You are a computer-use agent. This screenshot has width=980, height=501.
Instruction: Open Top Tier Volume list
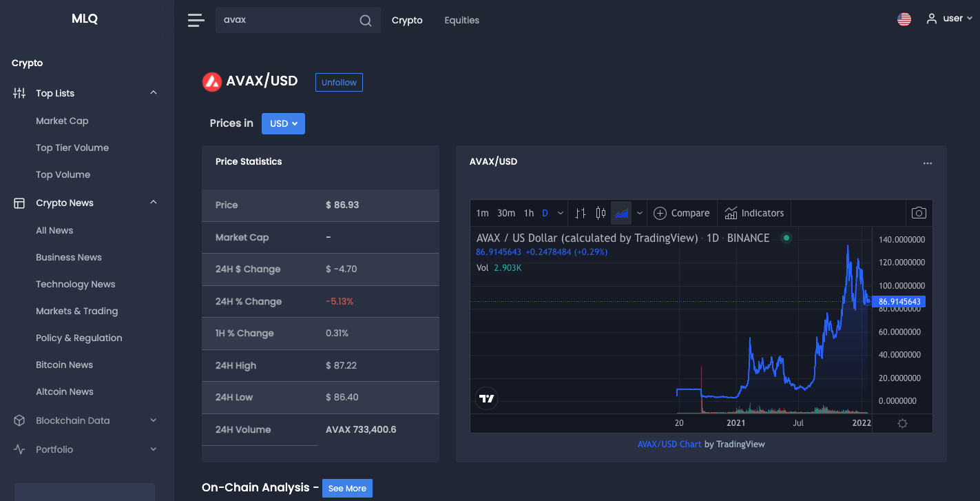pyautogui.click(x=72, y=147)
